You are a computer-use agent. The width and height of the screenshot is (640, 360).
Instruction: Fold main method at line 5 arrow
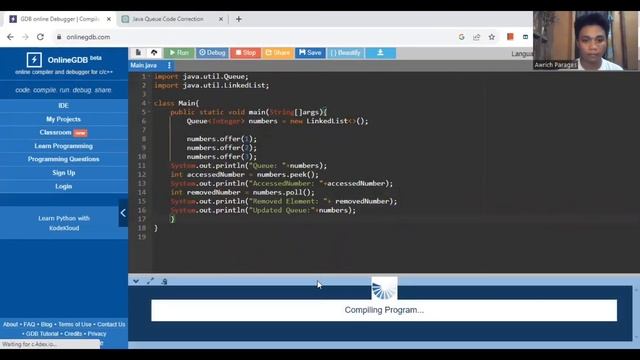[x=149, y=112]
